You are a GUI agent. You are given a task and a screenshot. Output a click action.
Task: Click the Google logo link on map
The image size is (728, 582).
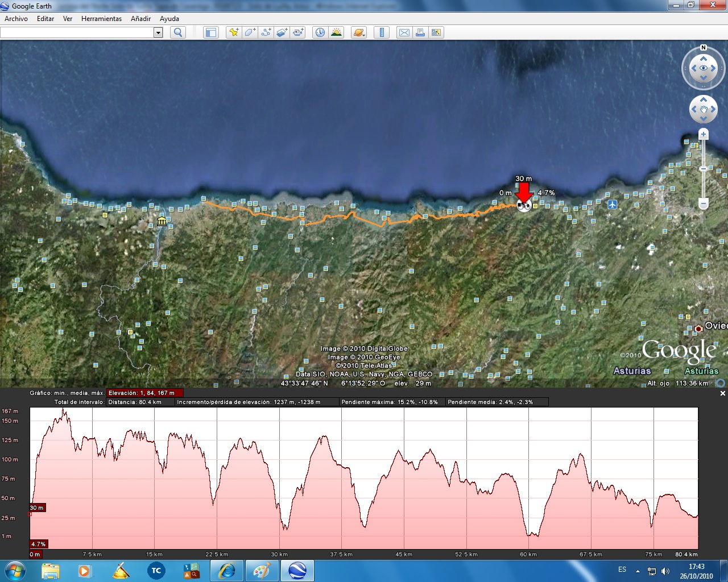tap(679, 351)
